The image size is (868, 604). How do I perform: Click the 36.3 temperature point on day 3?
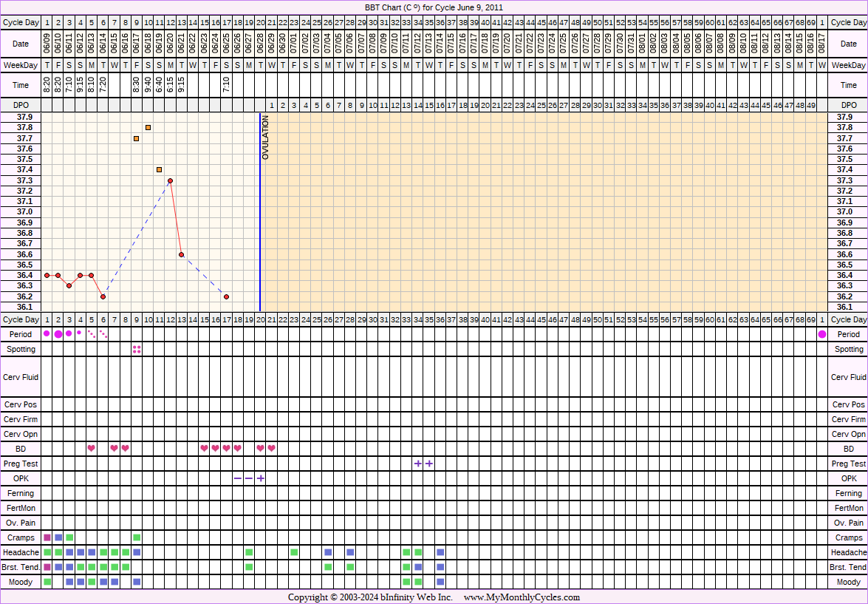coord(69,285)
